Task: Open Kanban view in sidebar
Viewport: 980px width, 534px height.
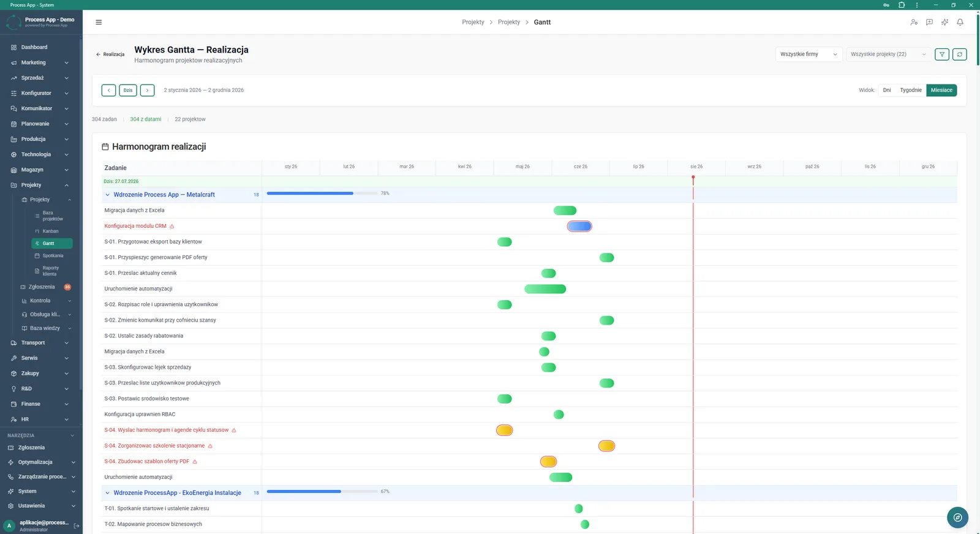Action: (x=52, y=231)
